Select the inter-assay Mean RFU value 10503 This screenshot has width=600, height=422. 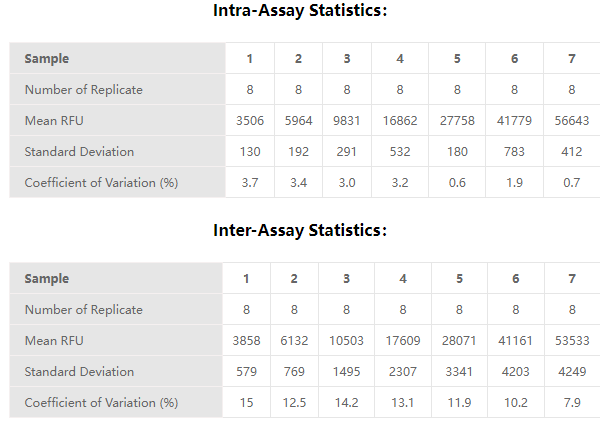tap(346, 341)
